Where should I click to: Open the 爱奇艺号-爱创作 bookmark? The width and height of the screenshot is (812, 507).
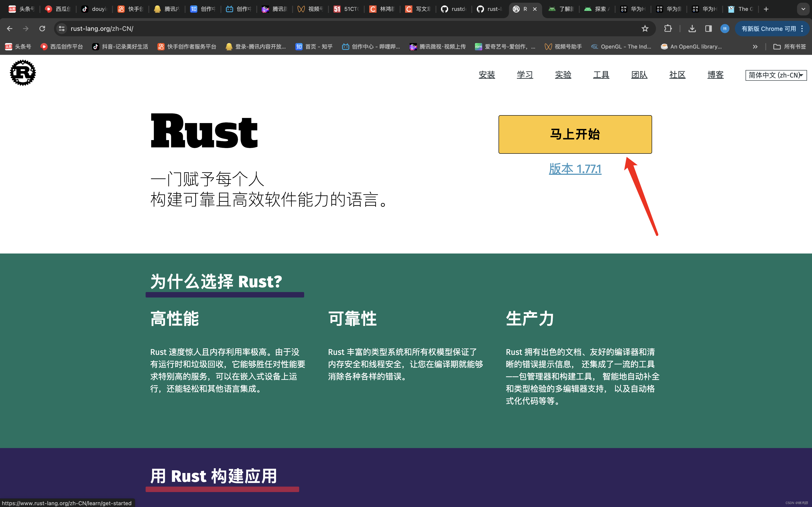tap(505, 47)
